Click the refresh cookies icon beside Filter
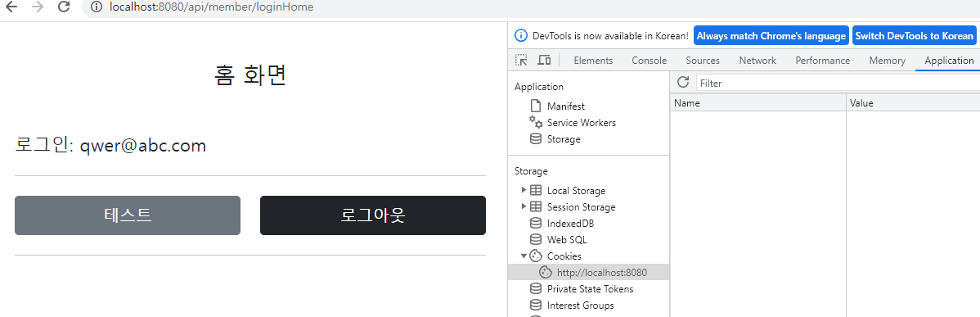This screenshot has width=980, height=317. click(x=683, y=83)
